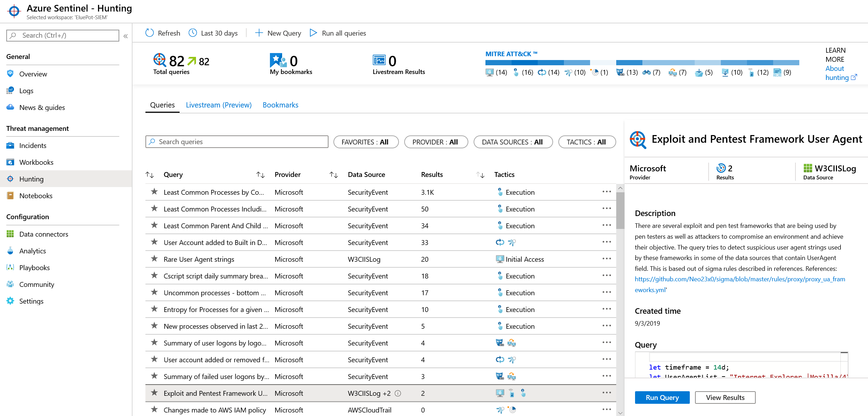This screenshot has width=868, height=416.
Task: Click into the Search queries field
Action: point(237,142)
